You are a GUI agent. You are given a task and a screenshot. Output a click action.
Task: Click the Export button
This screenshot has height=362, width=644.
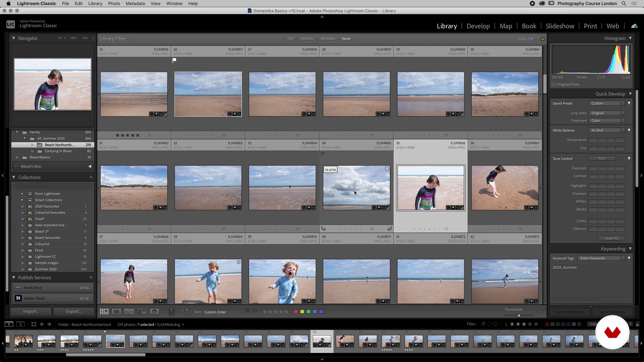pyautogui.click(x=74, y=311)
